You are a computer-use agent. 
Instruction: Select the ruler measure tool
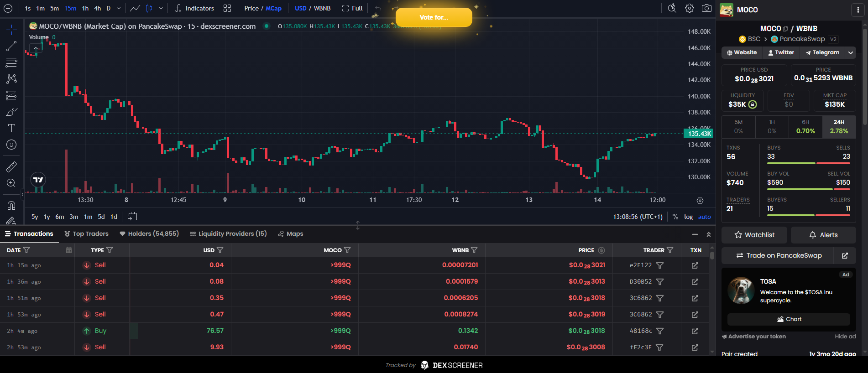[x=11, y=166]
